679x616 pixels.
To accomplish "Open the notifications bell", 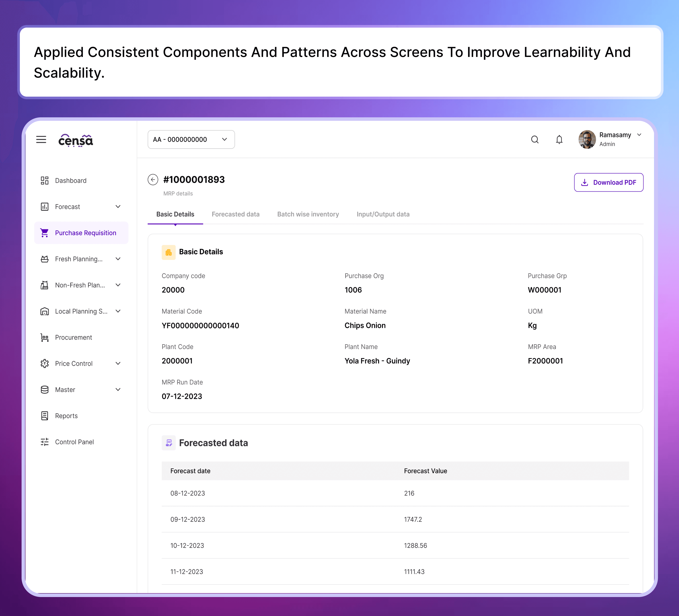I will pos(559,139).
